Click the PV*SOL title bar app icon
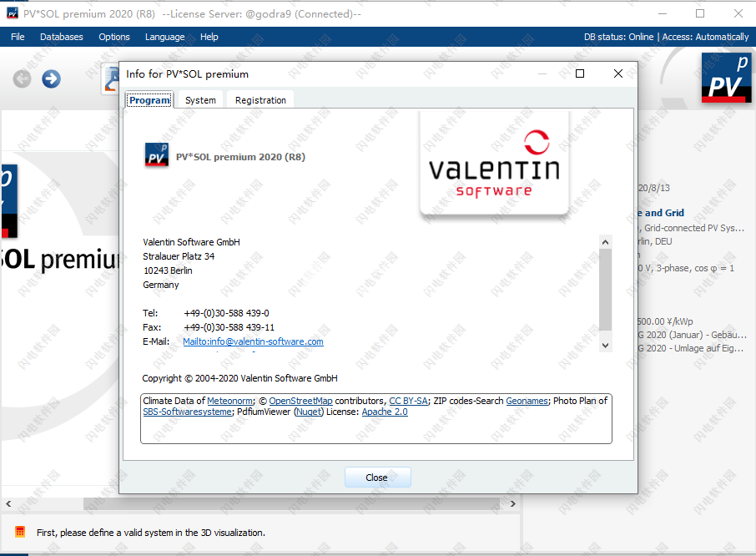This screenshot has height=556, width=756. point(12,13)
